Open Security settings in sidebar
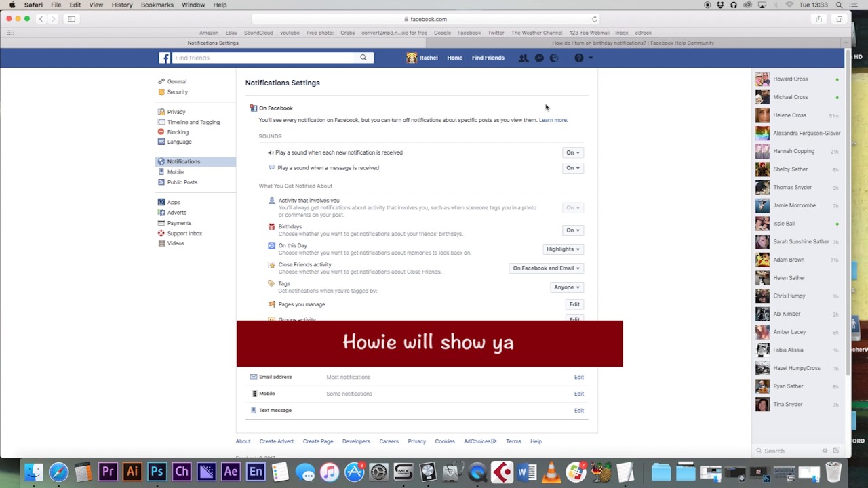868x488 pixels. tap(178, 92)
